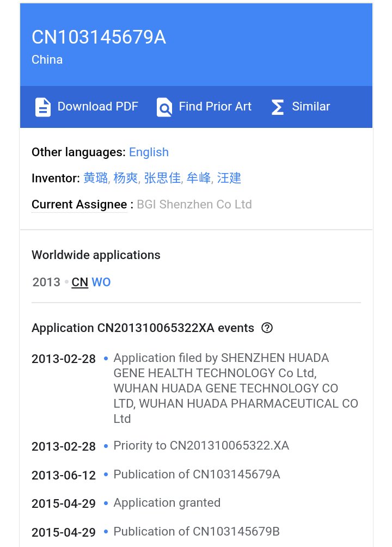The height and width of the screenshot is (547, 392).
Task: Click the Similar sigma icon
Action: pos(278,107)
